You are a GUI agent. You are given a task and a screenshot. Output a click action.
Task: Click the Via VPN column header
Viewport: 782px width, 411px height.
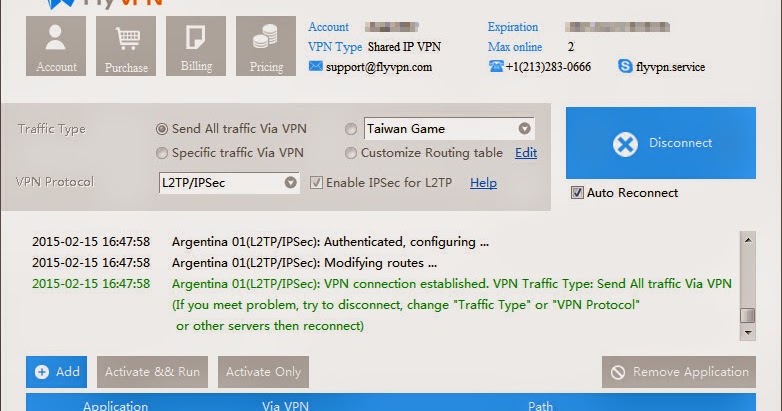pos(285,406)
